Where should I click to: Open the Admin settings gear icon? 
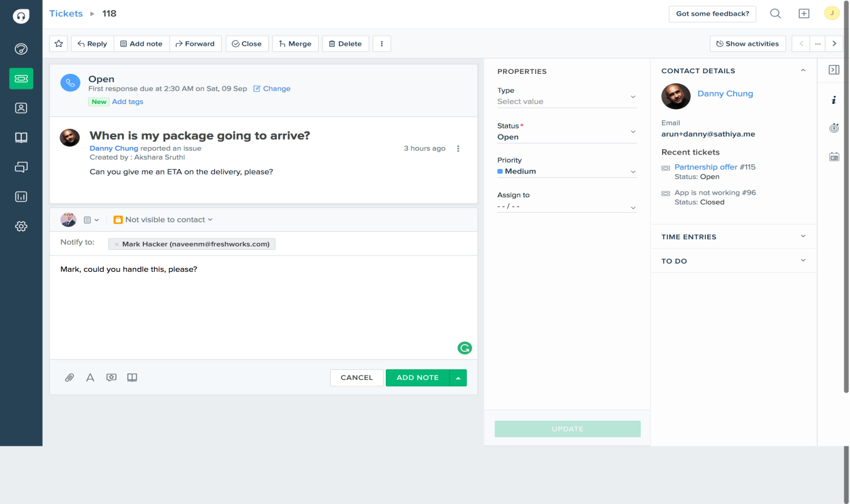(21, 226)
